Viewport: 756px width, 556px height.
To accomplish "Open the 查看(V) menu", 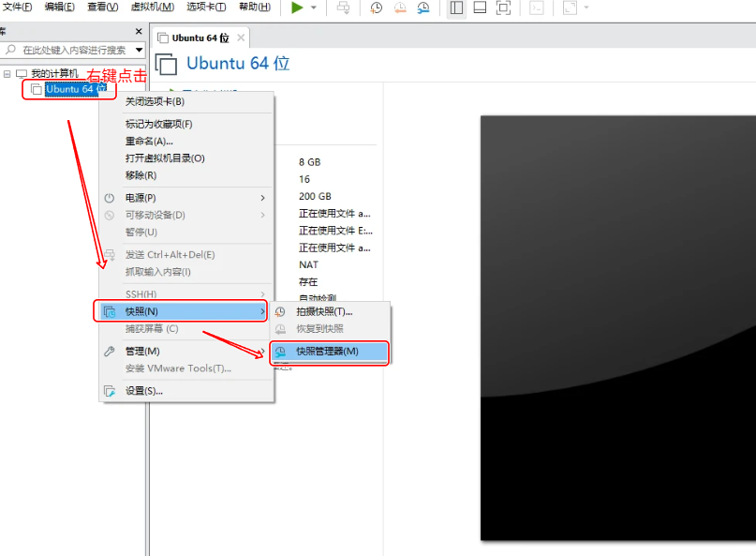I will tap(103, 8).
